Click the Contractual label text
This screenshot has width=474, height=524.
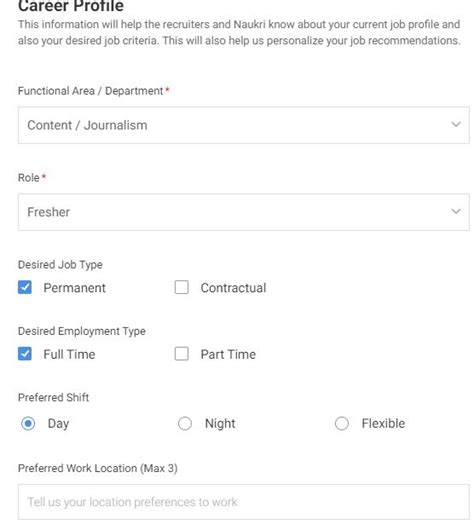[x=233, y=288]
